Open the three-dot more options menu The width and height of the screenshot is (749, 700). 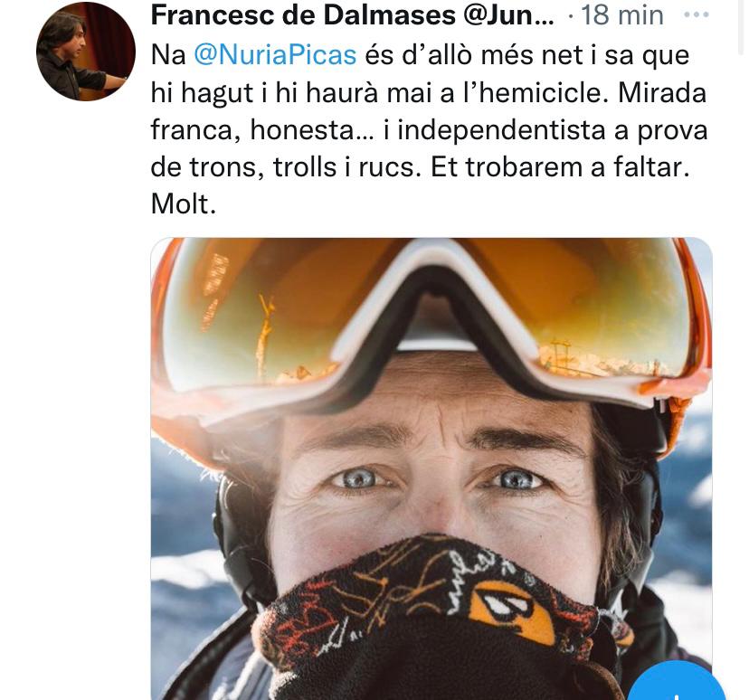point(697,15)
